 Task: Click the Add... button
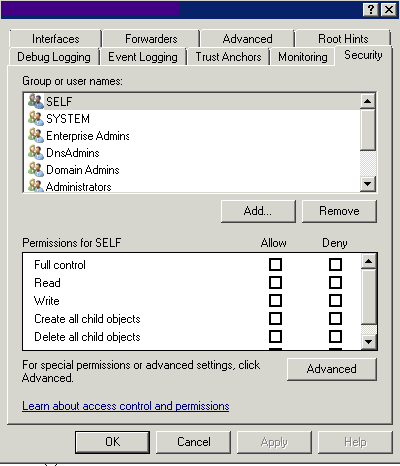tap(258, 211)
